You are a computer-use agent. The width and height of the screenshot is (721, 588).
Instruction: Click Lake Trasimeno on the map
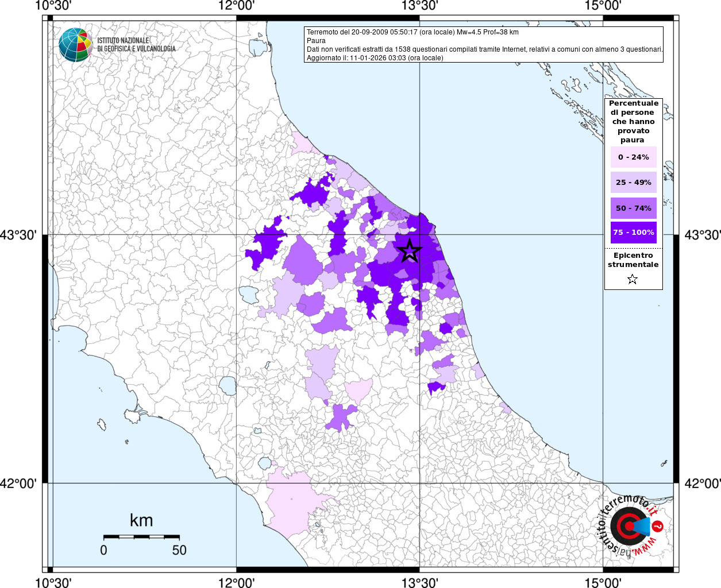point(249,295)
